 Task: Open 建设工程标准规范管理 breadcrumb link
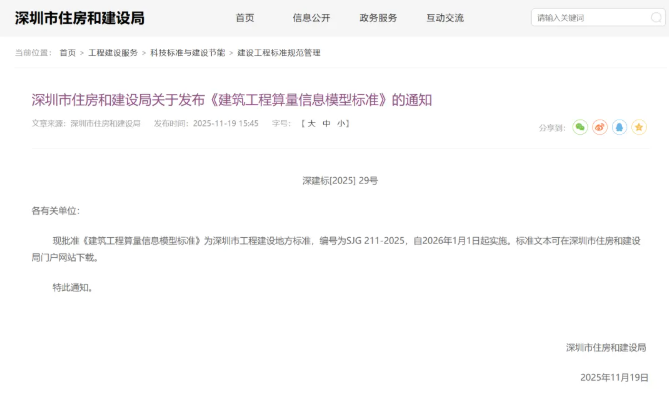tap(279, 52)
